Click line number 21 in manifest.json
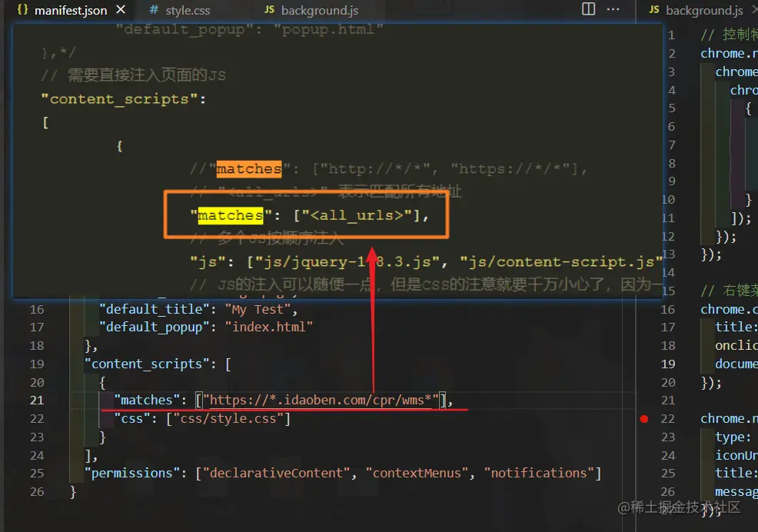The height and width of the screenshot is (532, 758). (37, 401)
